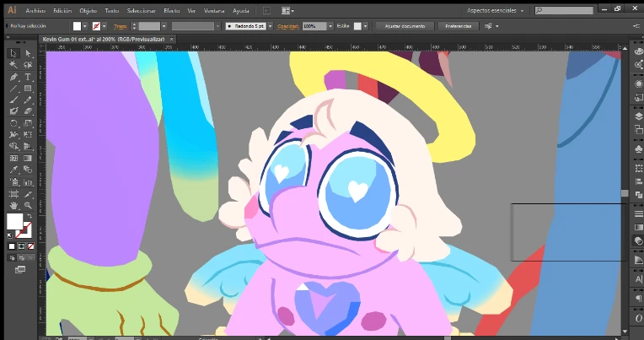
Task: Open the Paragraph panel icon
Action: [x=639, y=299]
